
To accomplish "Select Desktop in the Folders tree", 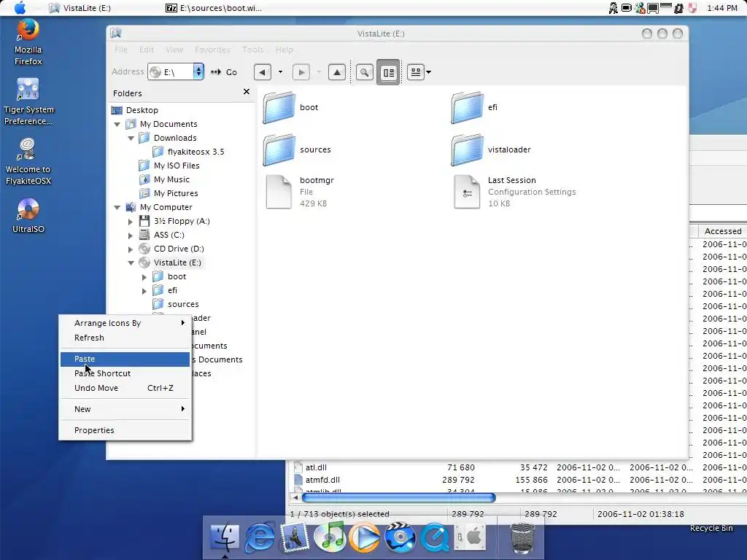I will pyautogui.click(x=135, y=111).
